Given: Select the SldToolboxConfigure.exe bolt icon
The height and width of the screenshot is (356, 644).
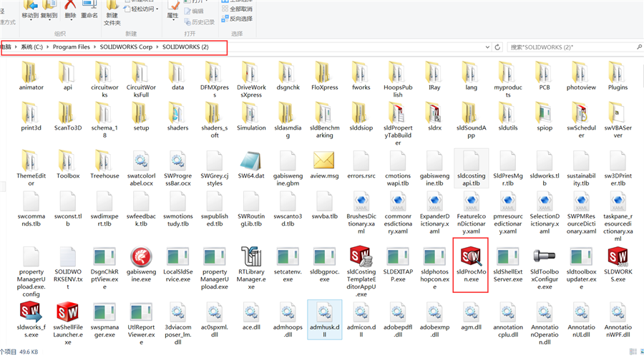Looking at the screenshot, I should click(x=545, y=257).
